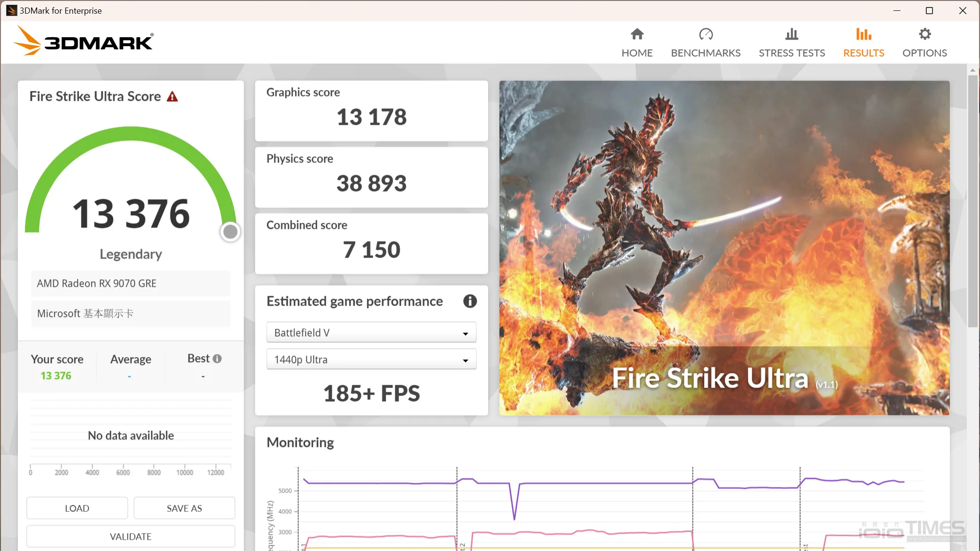The width and height of the screenshot is (980, 551).
Task: Click the red warning triangle beside Fire Strike Ultra Score
Action: tap(172, 97)
